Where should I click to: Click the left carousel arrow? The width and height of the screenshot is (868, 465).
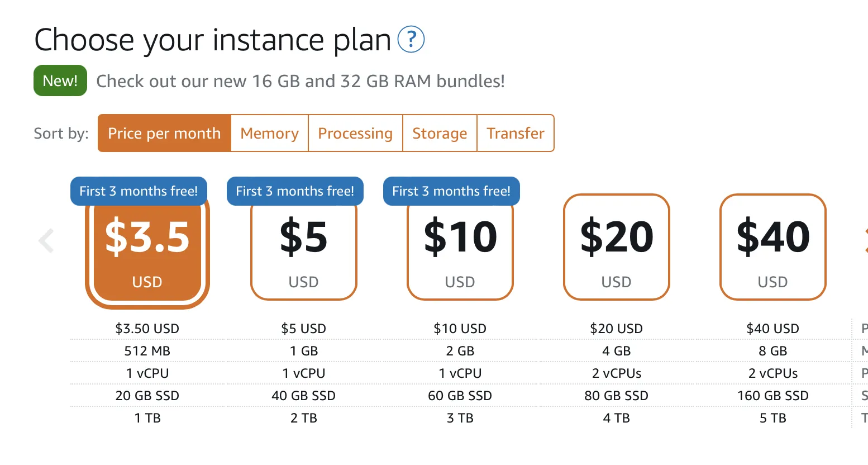[x=46, y=241]
